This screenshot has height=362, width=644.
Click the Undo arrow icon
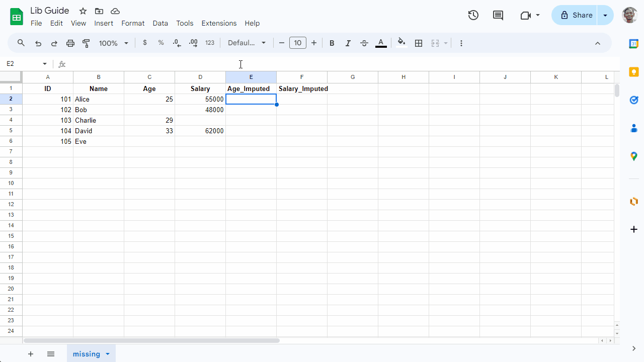point(38,43)
